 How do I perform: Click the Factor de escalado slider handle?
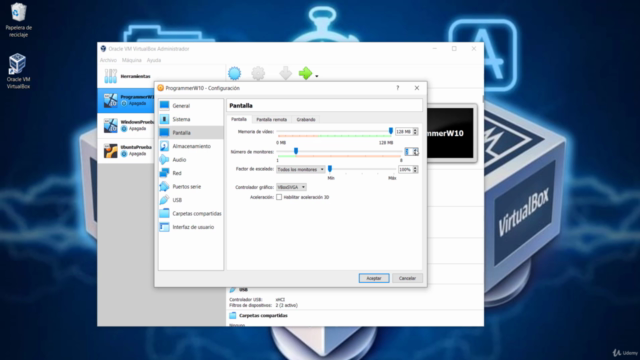330,169
